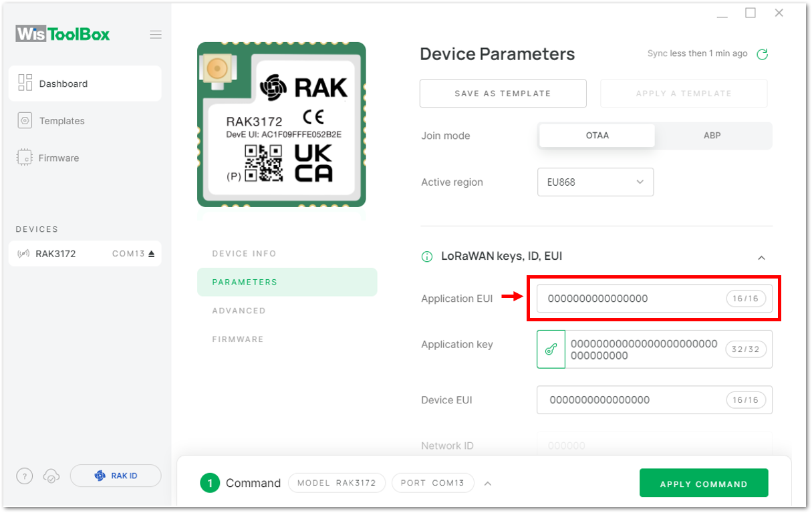
Task: Expand the Command panel chevron
Action: [488, 484]
